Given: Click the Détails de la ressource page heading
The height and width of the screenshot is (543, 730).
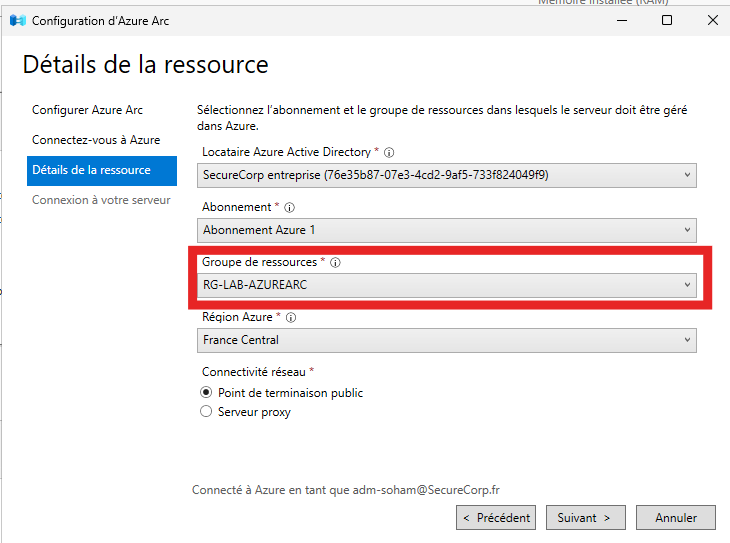Looking at the screenshot, I should tap(146, 64).
